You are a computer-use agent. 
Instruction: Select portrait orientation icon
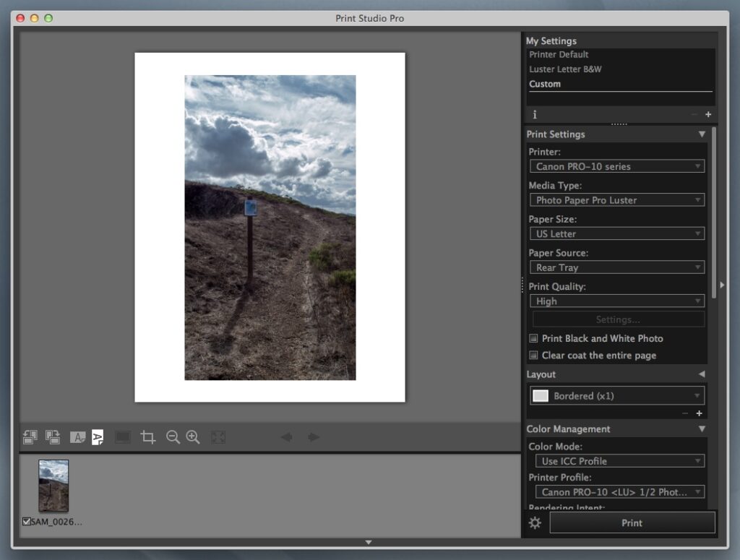[x=98, y=437]
